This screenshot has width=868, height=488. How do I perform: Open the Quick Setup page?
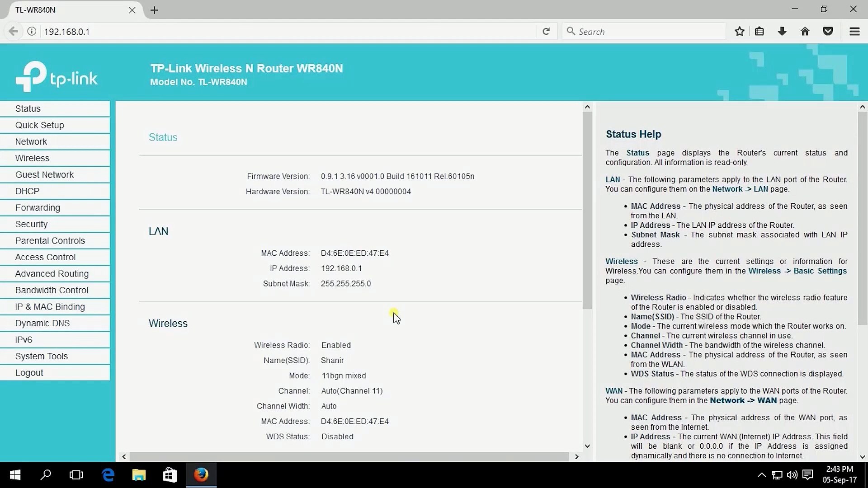(39, 125)
